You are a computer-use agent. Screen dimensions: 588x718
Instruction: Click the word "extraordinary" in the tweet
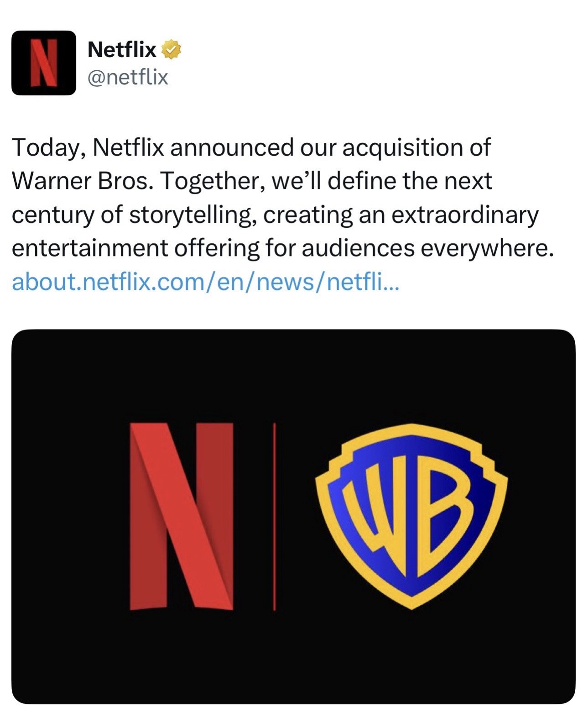[x=465, y=215]
